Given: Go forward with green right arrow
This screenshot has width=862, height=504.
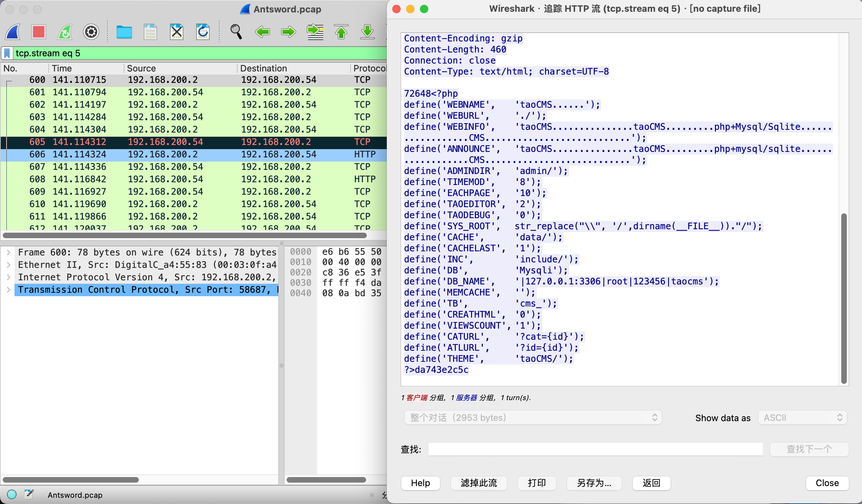Looking at the screenshot, I should click(x=289, y=32).
